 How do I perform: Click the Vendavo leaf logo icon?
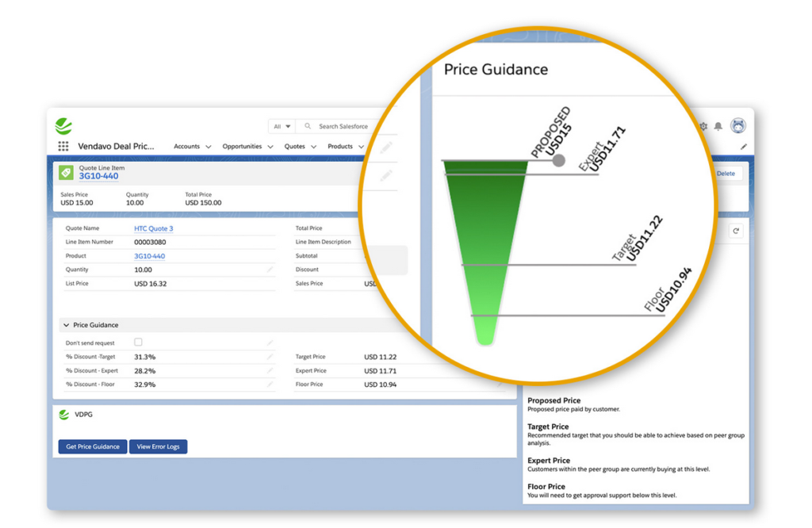tap(63, 125)
